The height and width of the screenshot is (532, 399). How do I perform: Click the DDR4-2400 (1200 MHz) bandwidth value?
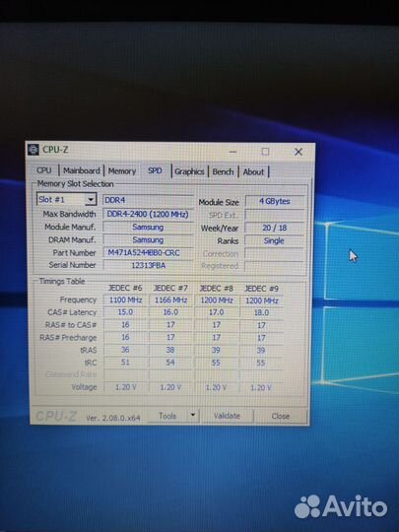[148, 214]
